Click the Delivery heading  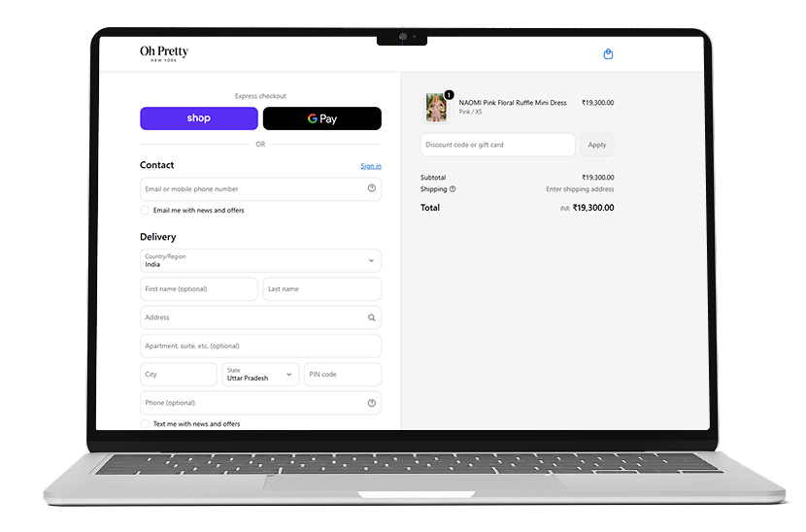(x=158, y=237)
